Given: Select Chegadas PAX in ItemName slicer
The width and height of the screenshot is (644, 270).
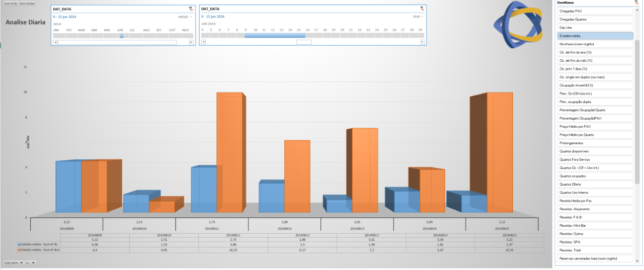Looking at the screenshot, I should click(595, 11).
